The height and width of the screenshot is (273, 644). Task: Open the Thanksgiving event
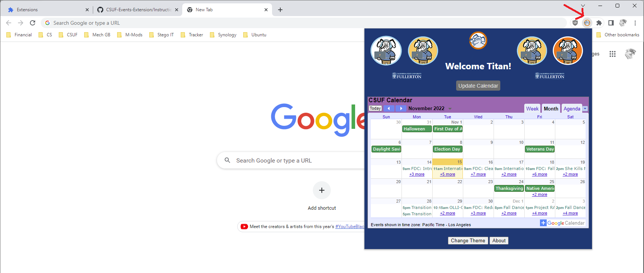point(509,188)
